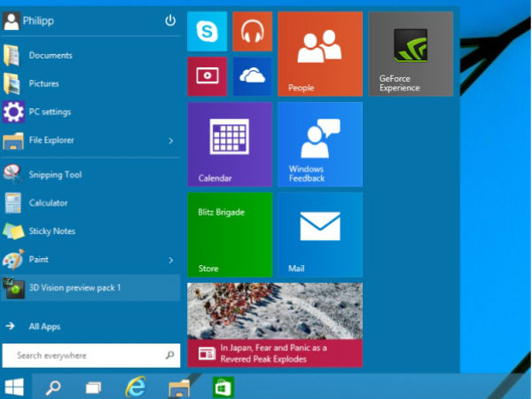Open the Calendar tile
This screenshot has width=532, height=399.
(x=229, y=145)
